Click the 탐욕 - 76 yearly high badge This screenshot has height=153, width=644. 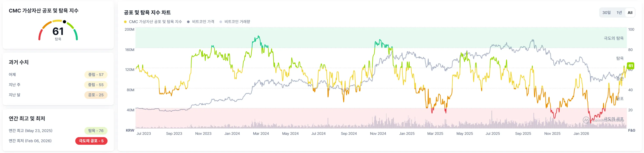(96, 131)
